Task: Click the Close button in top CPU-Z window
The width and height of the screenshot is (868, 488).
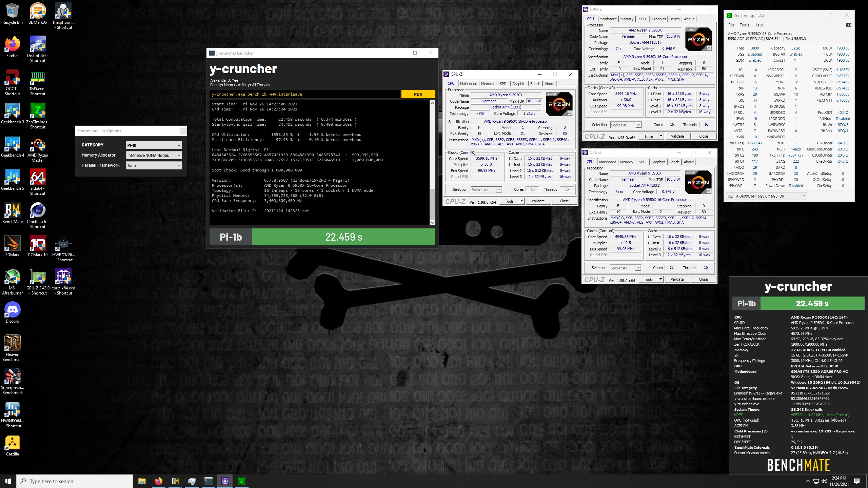Action: (x=704, y=136)
